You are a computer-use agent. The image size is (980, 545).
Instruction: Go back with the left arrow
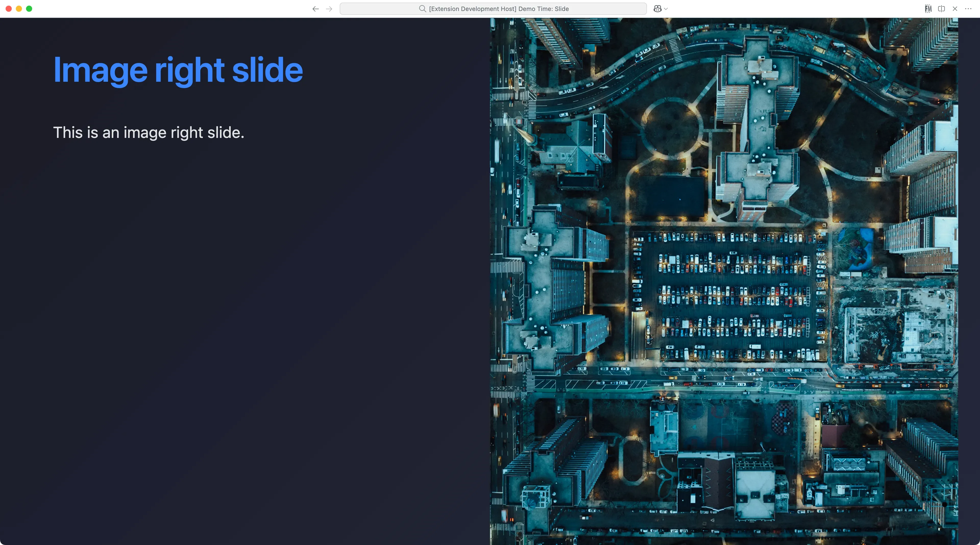(315, 9)
